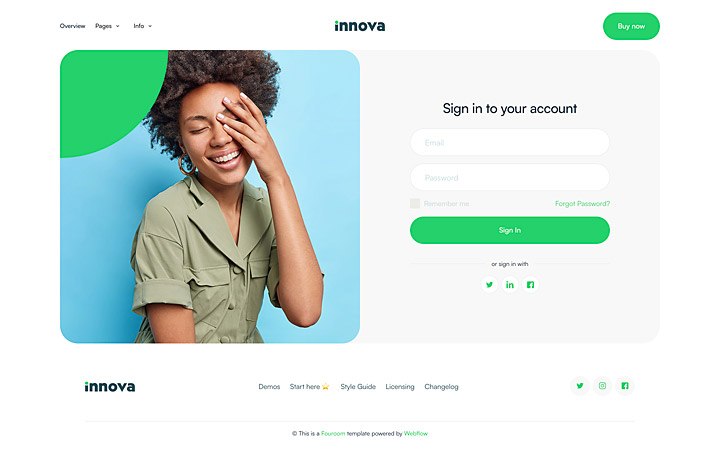Viewport: 720px width, 450px height.
Task: Follow the Forgot Password? link
Action: pyautogui.click(x=582, y=203)
